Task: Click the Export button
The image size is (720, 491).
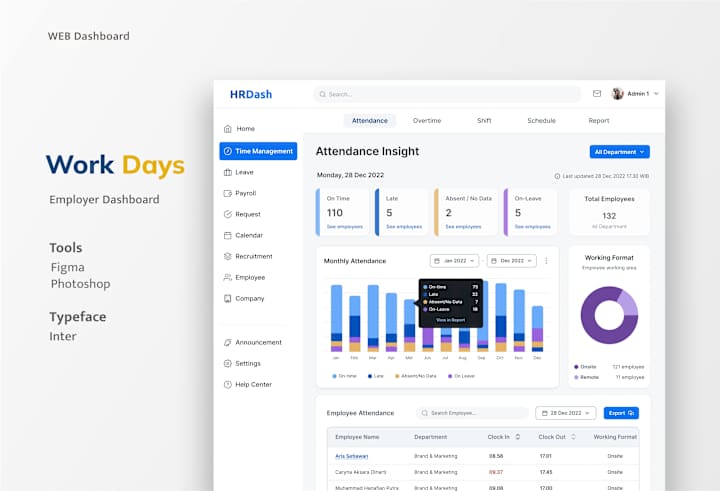Action: pyautogui.click(x=621, y=413)
